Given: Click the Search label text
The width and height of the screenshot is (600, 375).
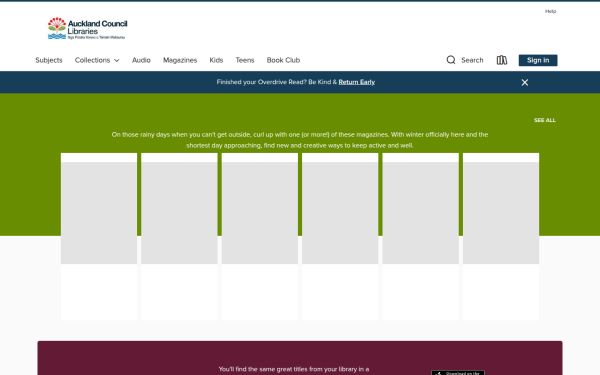Looking at the screenshot, I should 472,60.
